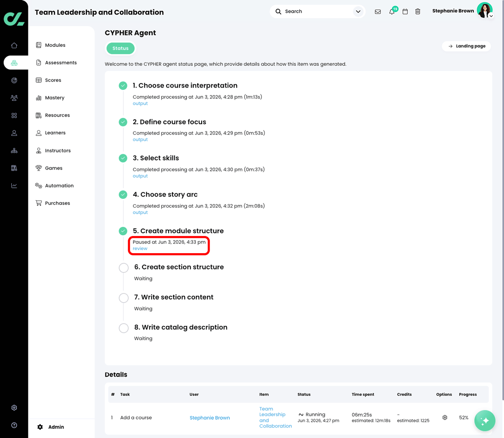Click the logo at top left

(14, 19)
